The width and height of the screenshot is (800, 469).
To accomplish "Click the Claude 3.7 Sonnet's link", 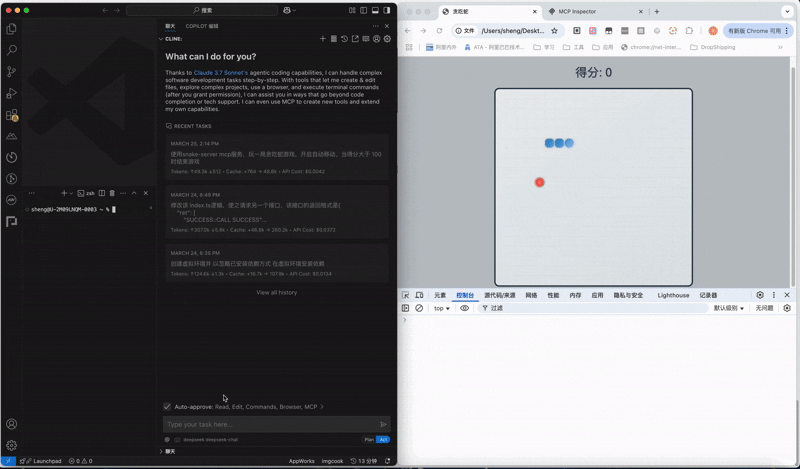I will [x=221, y=73].
